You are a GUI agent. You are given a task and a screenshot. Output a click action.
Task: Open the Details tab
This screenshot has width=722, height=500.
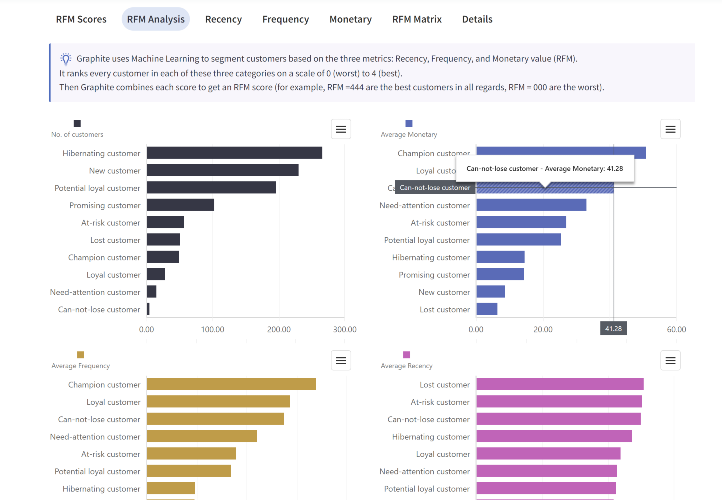point(477,19)
